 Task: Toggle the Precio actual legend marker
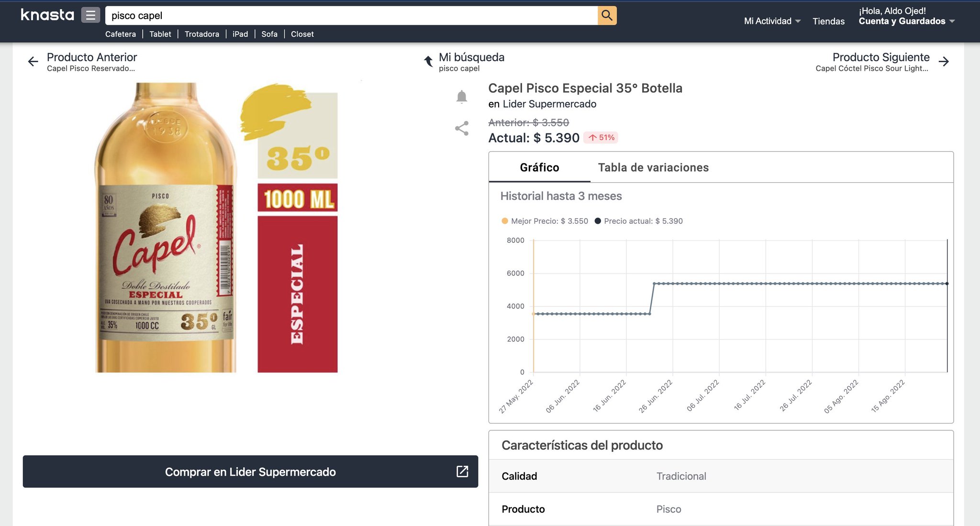pyautogui.click(x=597, y=221)
